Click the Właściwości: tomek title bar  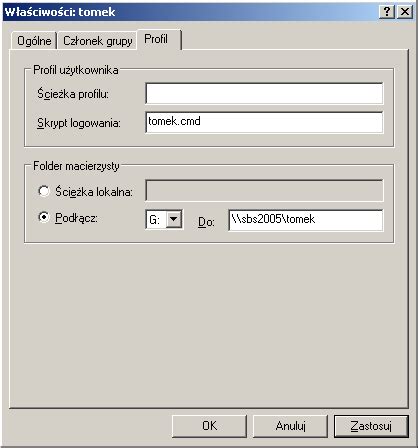coord(190,12)
